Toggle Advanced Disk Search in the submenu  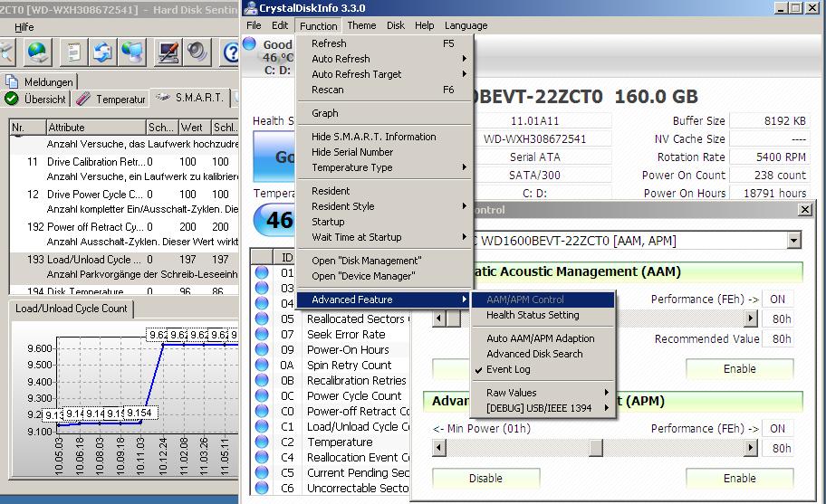pos(543,354)
